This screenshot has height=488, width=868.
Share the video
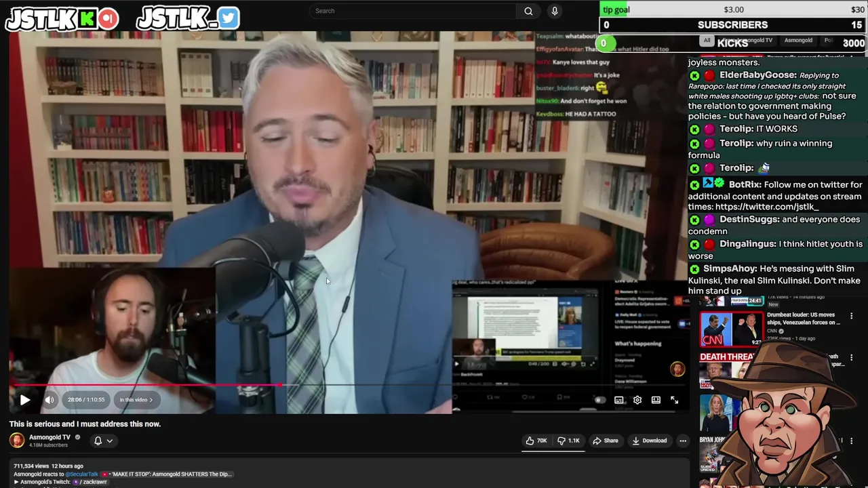[x=605, y=441]
